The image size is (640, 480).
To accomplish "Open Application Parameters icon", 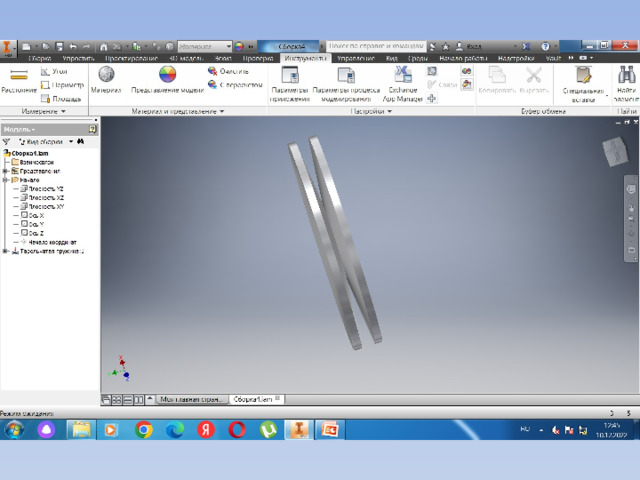I will (x=290, y=80).
